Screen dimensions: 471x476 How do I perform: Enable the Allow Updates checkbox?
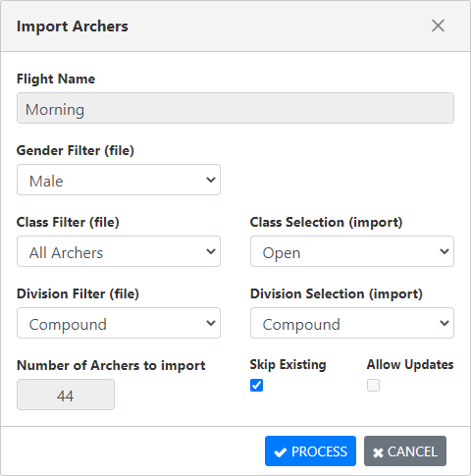[373, 385]
